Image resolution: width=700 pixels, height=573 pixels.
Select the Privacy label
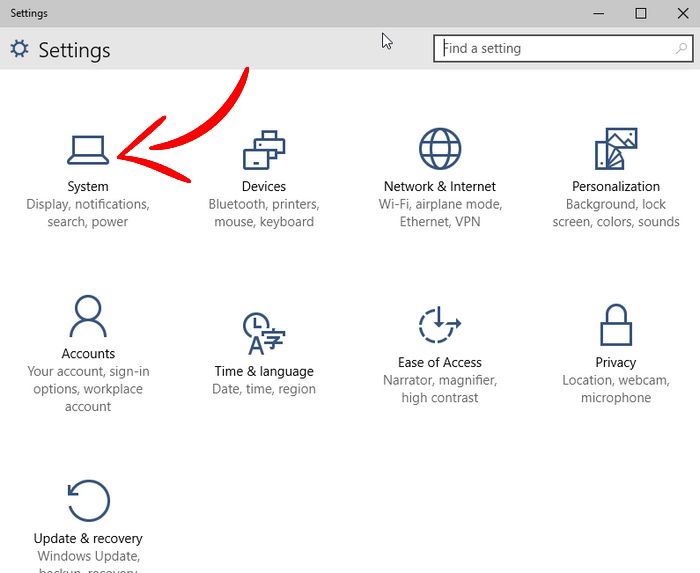(x=616, y=362)
